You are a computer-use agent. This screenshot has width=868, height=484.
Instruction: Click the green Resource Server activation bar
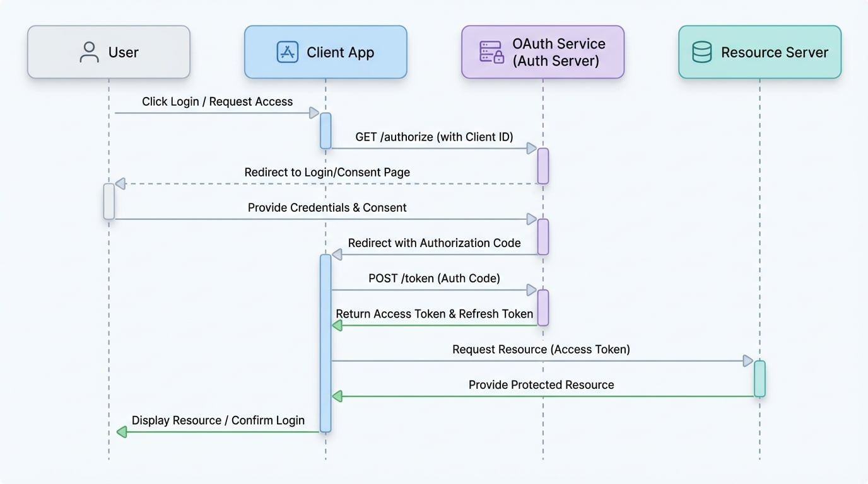(x=759, y=378)
